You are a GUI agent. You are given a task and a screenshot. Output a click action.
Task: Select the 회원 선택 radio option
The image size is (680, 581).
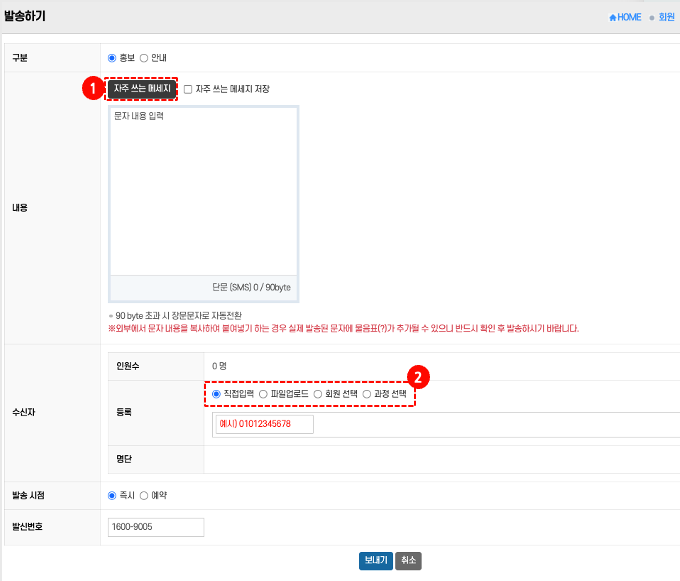(x=318, y=394)
